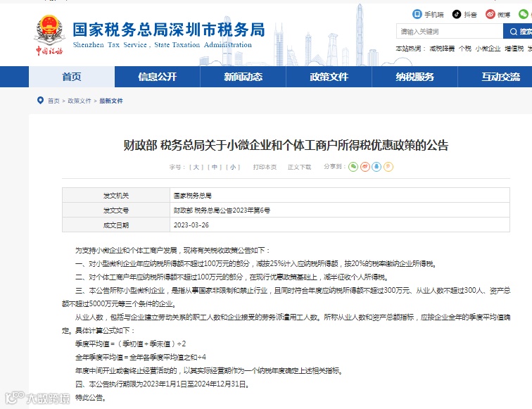This screenshot has width=532, height=409.
Task: Go to the 首页 navigation tab
Action: (72, 77)
